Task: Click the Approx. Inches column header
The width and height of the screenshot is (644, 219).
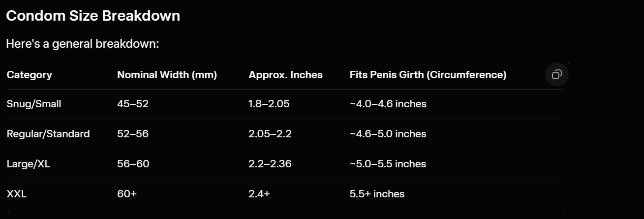Action: coord(285,75)
